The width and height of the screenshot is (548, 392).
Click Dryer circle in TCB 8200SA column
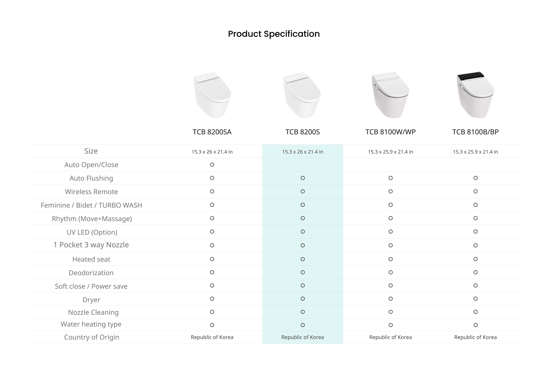pyautogui.click(x=212, y=299)
